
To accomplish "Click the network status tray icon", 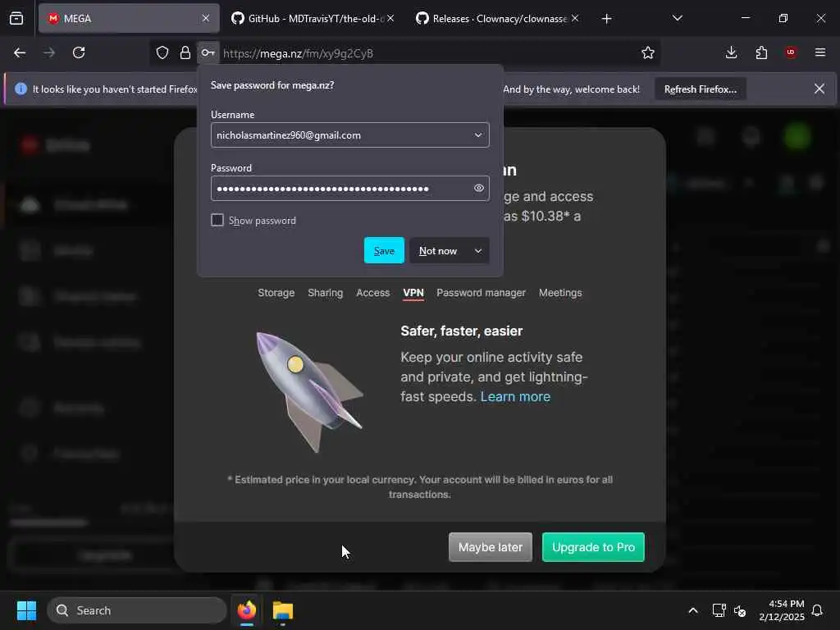I will pos(719,610).
